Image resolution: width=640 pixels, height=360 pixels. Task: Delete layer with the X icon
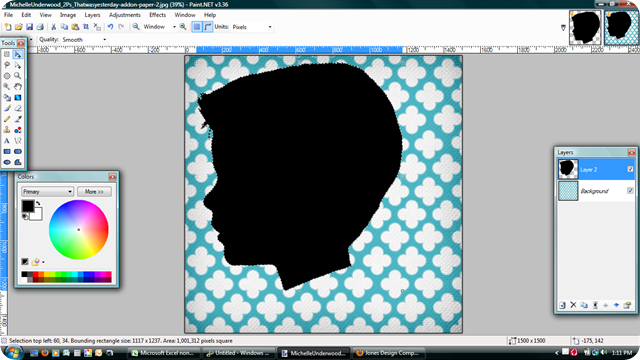click(x=573, y=305)
